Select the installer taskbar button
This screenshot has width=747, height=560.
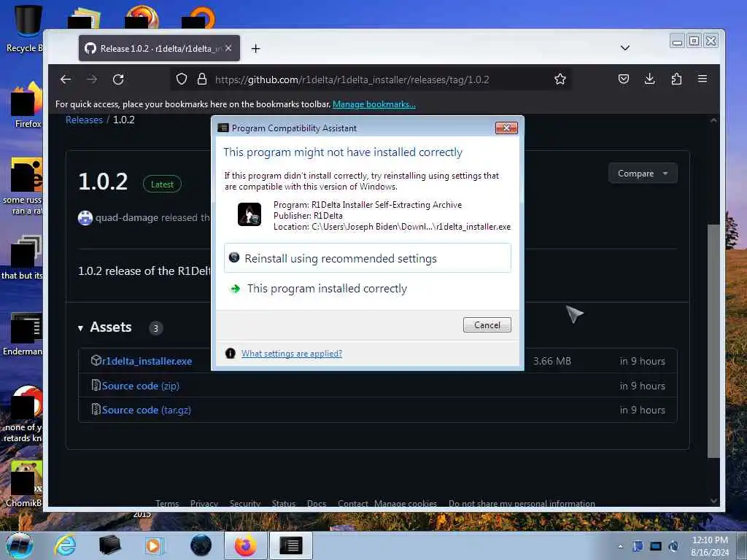[x=291, y=545]
